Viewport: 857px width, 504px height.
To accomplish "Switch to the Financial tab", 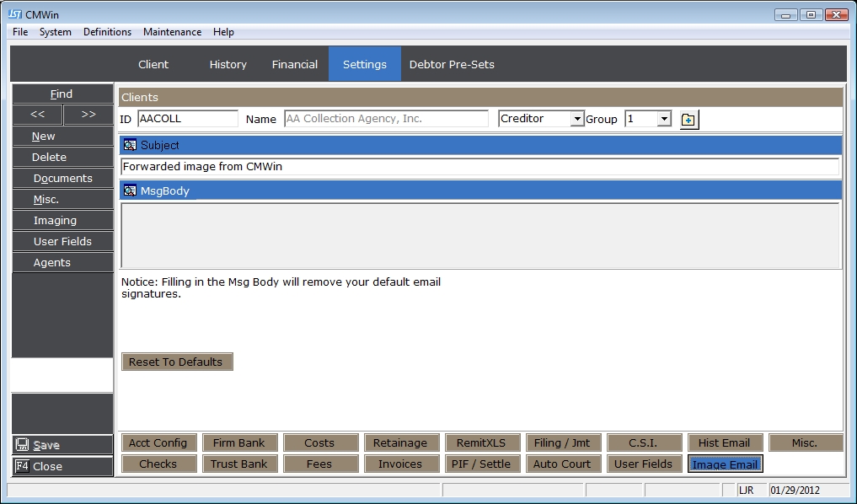I will (x=294, y=64).
